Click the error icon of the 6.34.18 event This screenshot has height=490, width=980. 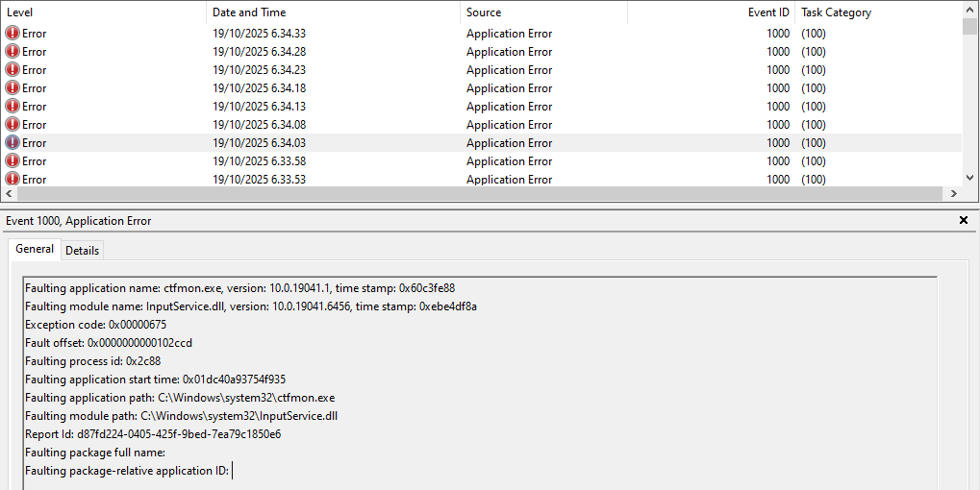pyautogui.click(x=13, y=88)
